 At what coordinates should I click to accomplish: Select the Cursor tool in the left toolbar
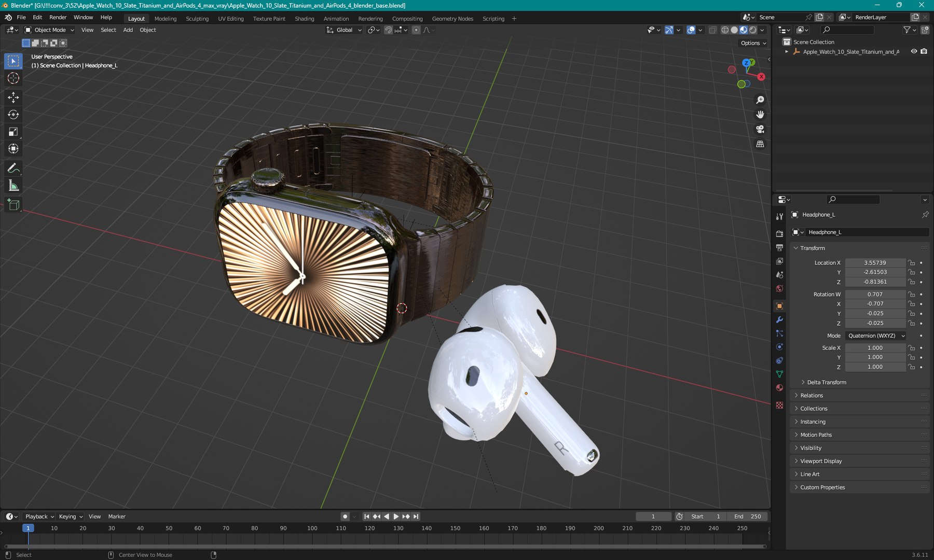[13, 78]
